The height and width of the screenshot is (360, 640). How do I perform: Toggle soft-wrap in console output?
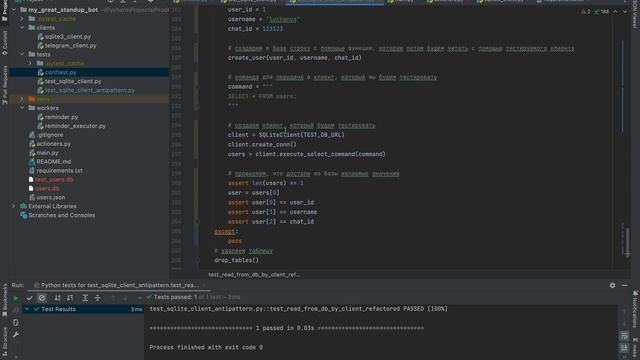(624, 336)
